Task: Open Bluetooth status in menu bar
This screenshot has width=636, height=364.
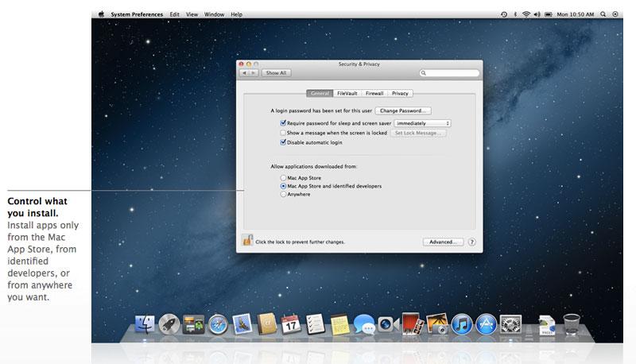Action: click(x=515, y=14)
